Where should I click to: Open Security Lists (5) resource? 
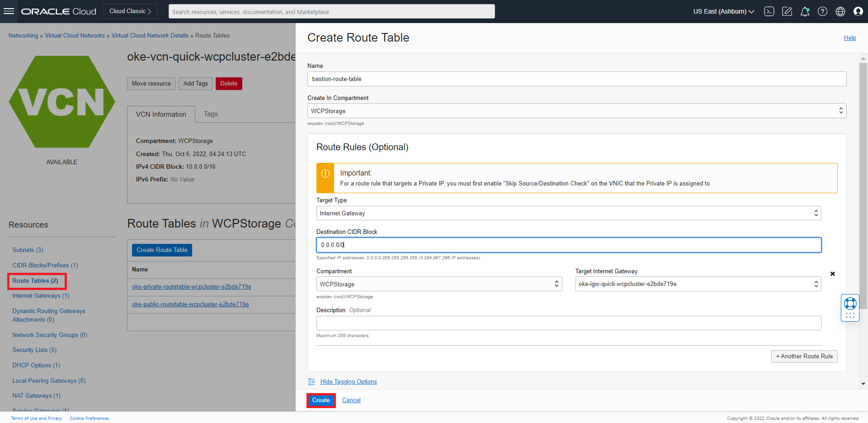point(34,350)
